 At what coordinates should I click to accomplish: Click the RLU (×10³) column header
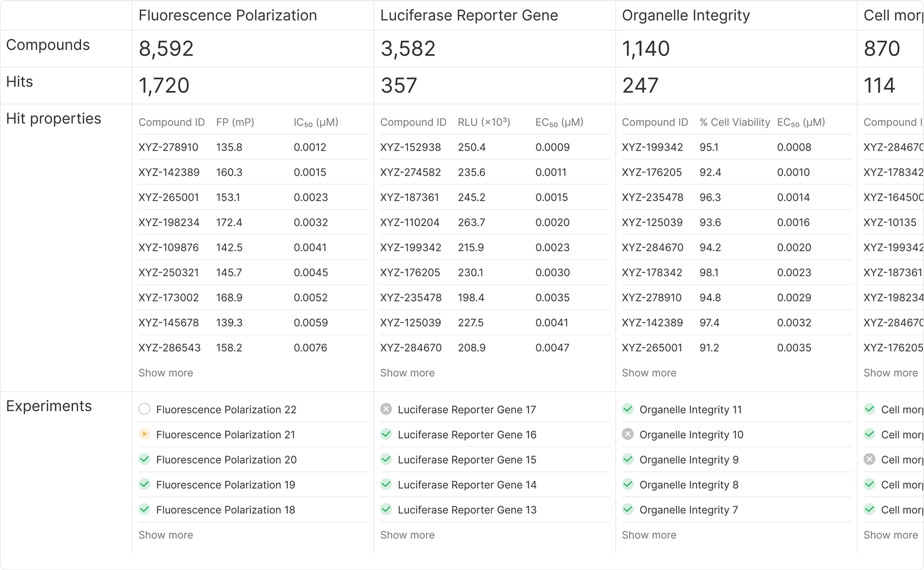point(484,122)
